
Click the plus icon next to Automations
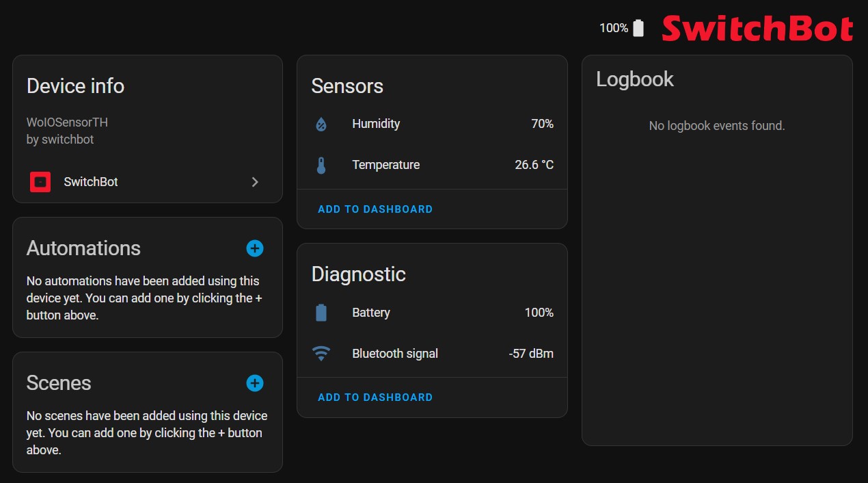[255, 248]
